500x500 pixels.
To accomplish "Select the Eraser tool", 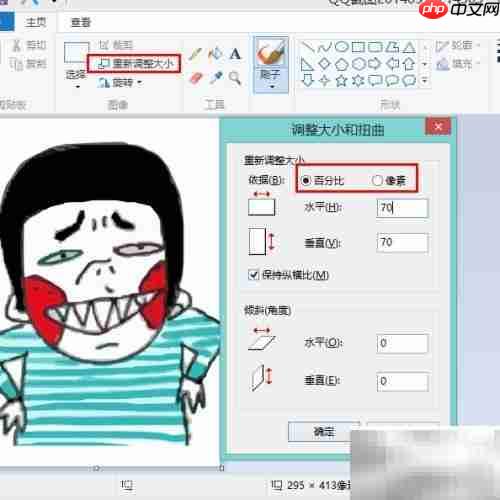I will pos(196,78).
